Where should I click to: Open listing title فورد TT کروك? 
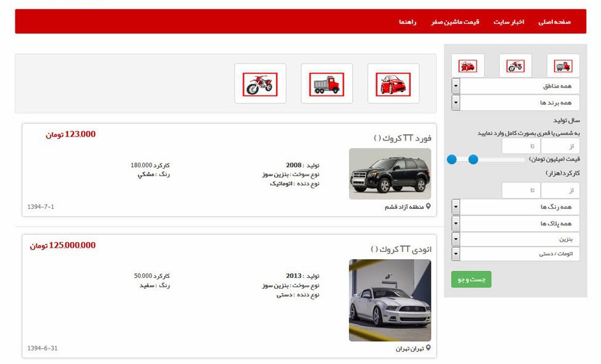tap(403, 138)
